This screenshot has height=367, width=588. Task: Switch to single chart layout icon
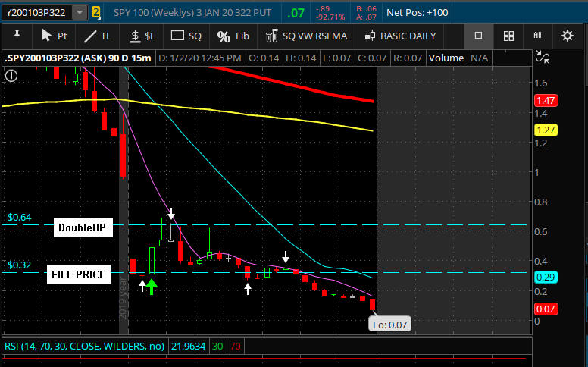click(478, 36)
